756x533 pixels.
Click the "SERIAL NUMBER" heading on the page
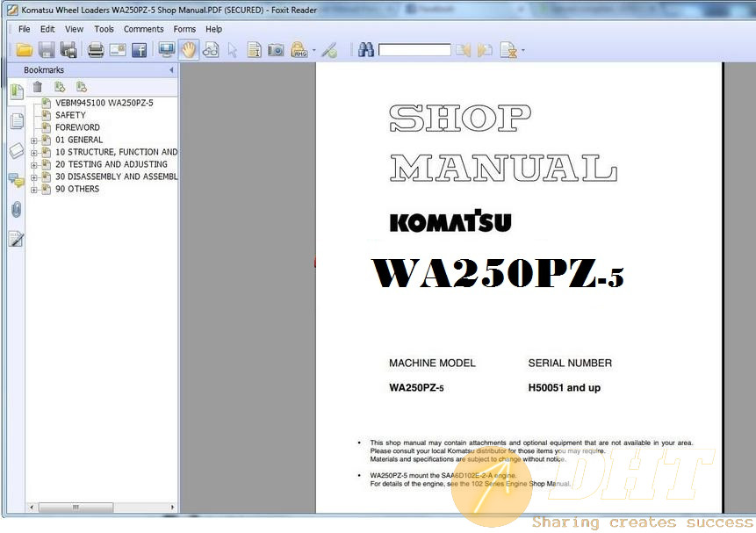click(570, 364)
